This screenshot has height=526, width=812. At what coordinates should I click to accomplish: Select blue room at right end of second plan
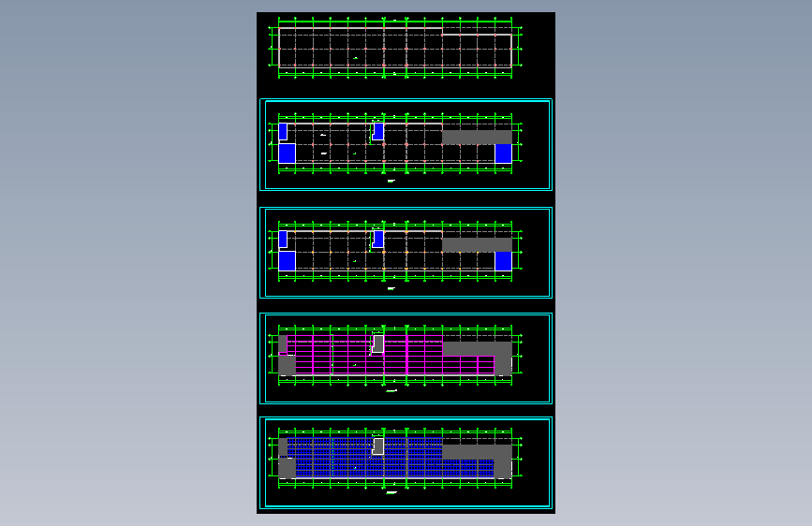tap(503, 153)
